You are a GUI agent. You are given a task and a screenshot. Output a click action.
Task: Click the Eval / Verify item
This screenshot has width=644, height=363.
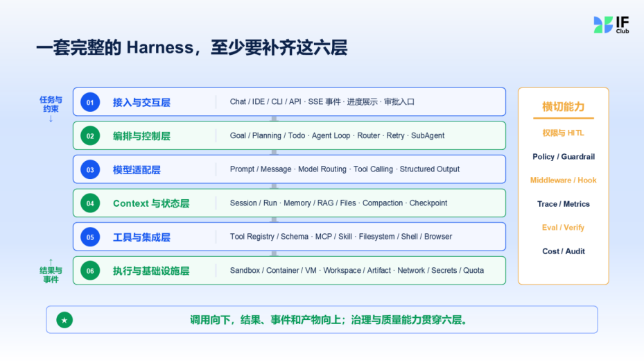pyautogui.click(x=564, y=228)
